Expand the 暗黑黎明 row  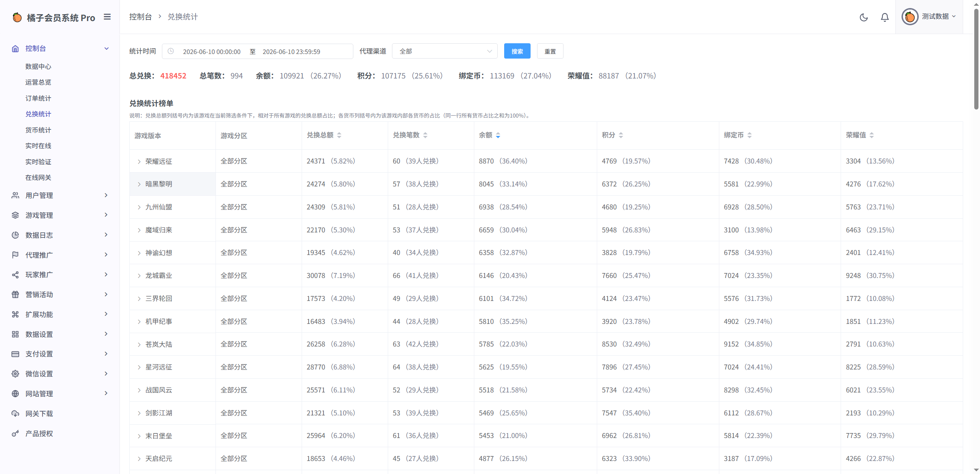click(x=139, y=184)
